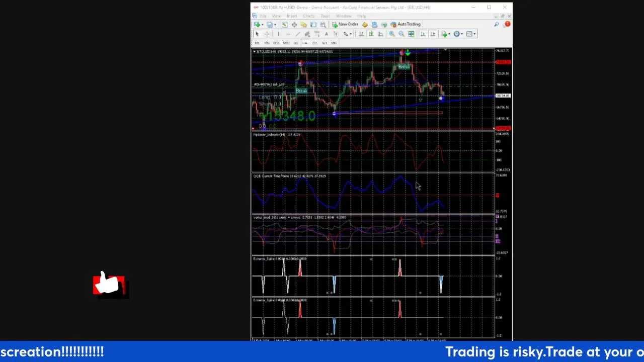Tile chart windows icon

click(411, 34)
